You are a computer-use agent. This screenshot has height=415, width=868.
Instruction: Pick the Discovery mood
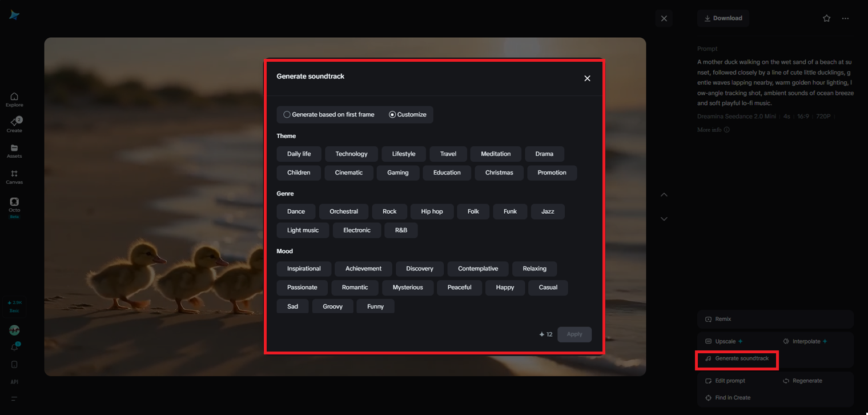coord(420,269)
